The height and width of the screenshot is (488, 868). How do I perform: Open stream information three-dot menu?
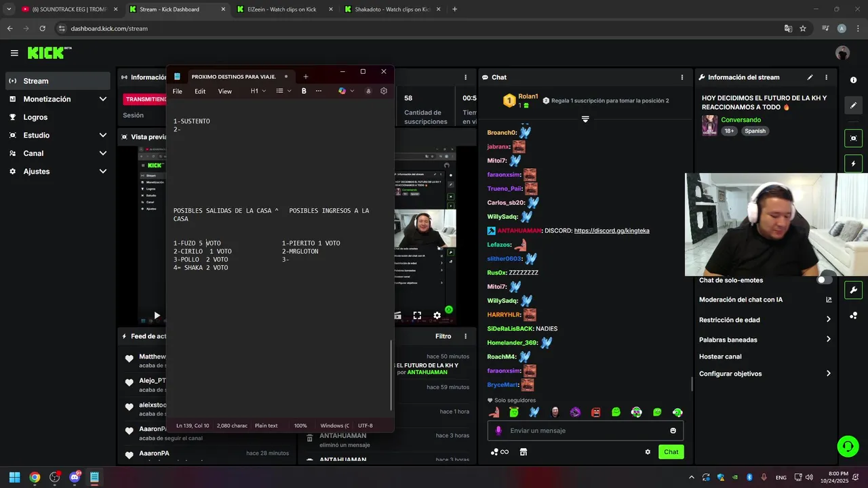coord(826,77)
